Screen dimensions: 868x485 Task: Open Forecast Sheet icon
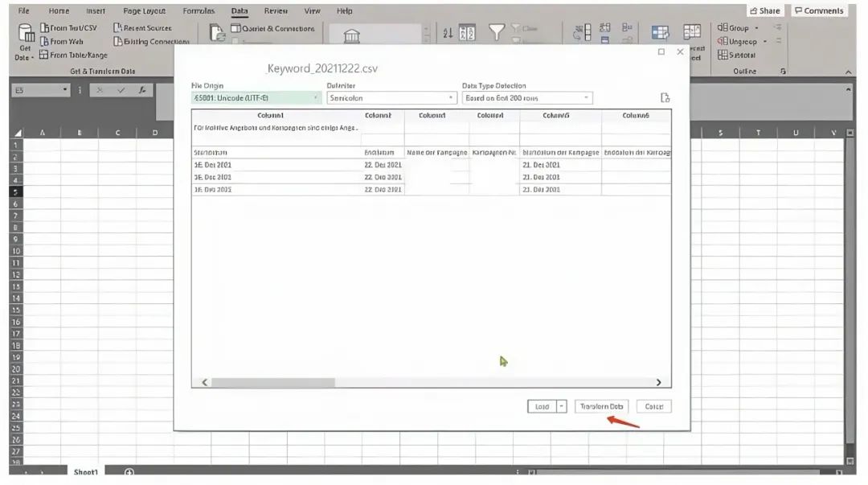(x=692, y=32)
